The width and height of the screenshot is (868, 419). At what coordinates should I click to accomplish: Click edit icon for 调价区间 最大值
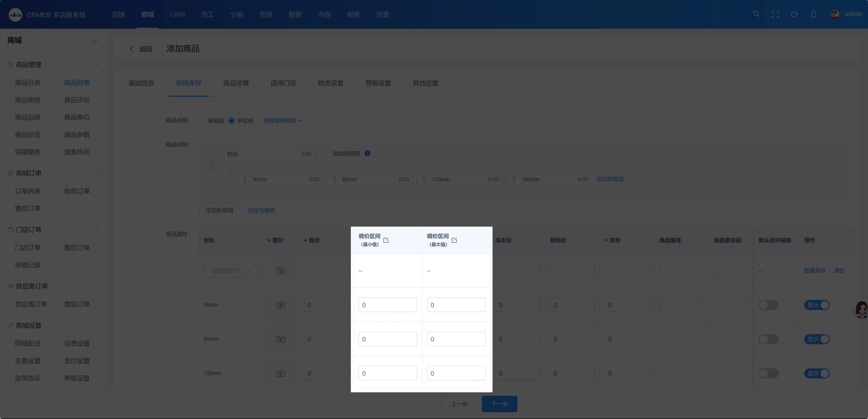pyautogui.click(x=454, y=240)
